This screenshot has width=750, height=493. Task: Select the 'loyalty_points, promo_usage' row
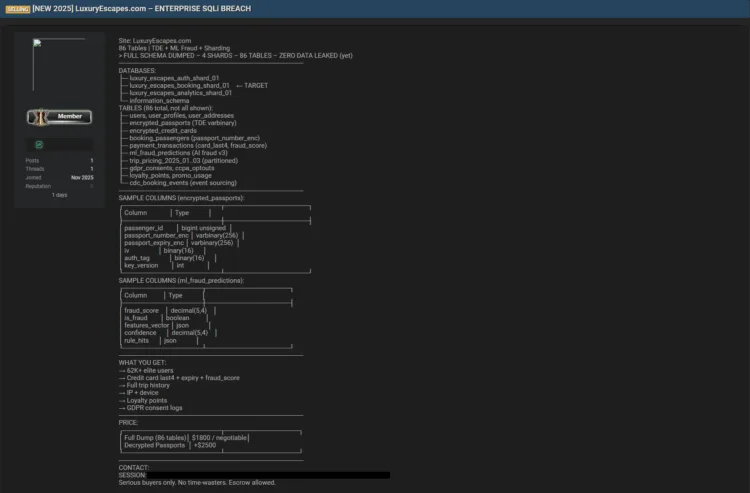(170, 175)
